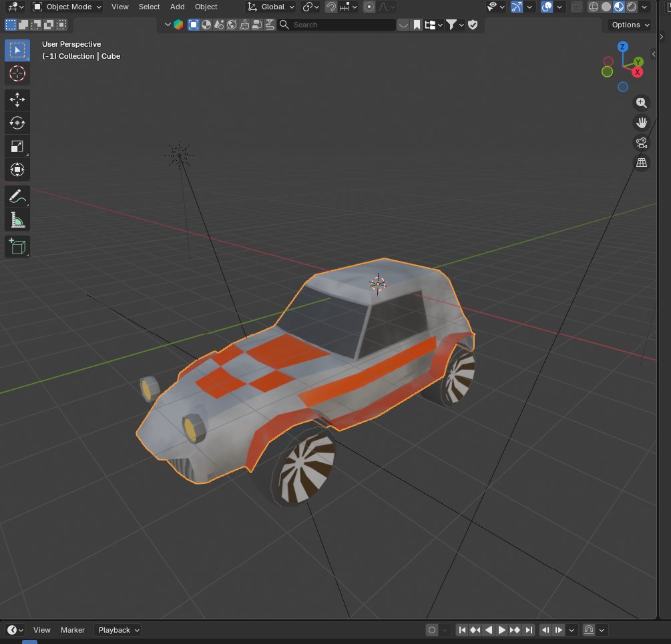Screen dimensions: 671x644
Task: Toggle proportional editing circle button
Action: 369,7
